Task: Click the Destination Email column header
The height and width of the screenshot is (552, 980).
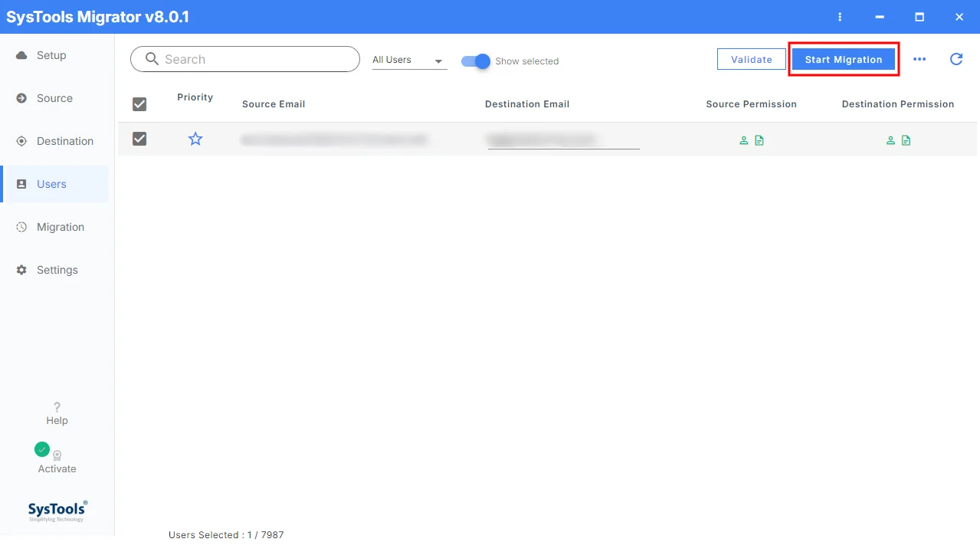Action: click(x=527, y=104)
